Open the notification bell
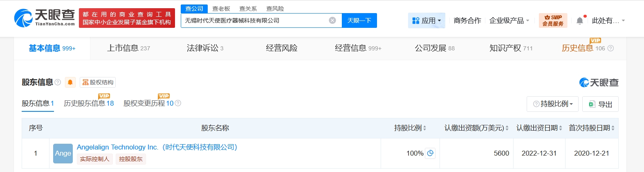 point(579,20)
